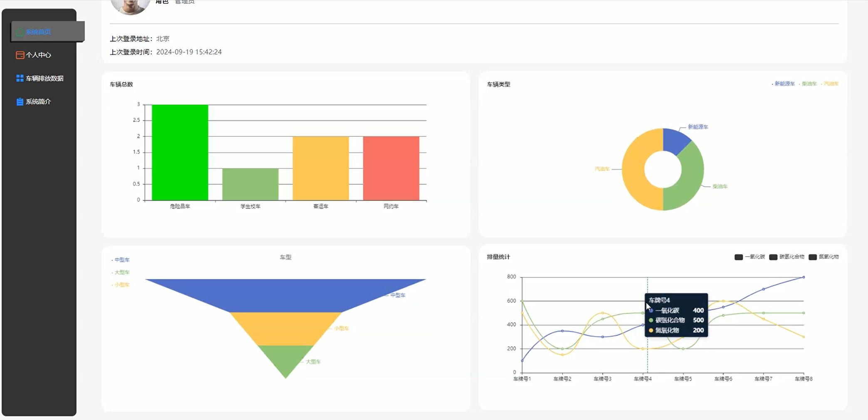Screen dimensions: 868x420
Task: Open the 系统简介 menu item
Action: pos(39,101)
